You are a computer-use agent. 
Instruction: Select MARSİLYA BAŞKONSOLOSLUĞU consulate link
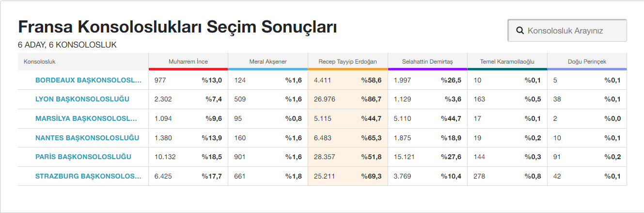(88, 118)
